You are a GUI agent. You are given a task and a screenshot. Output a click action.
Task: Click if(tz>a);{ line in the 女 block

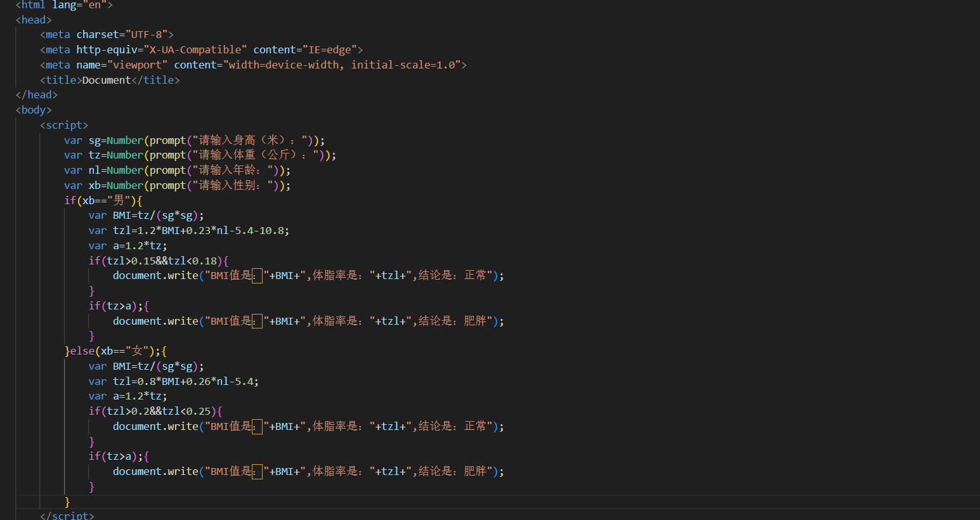coord(119,456)
